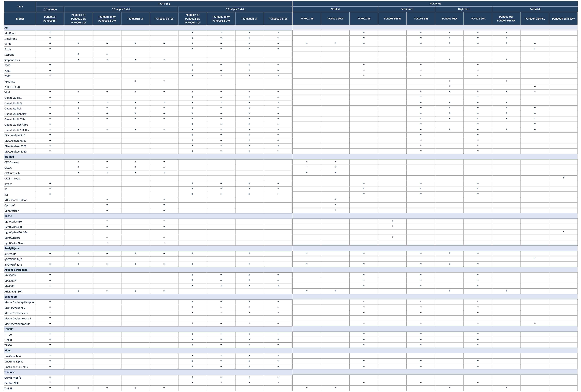Screen dimensions: 581x392
Task: Select the LightCycler480II384 row label
Action: [16, 232]
